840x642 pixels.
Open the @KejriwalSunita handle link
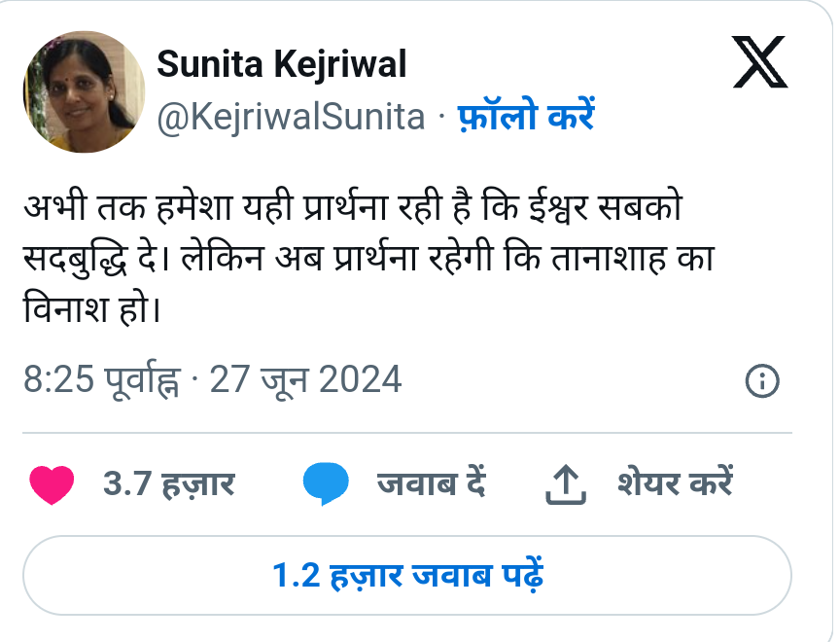click(291, 117)
